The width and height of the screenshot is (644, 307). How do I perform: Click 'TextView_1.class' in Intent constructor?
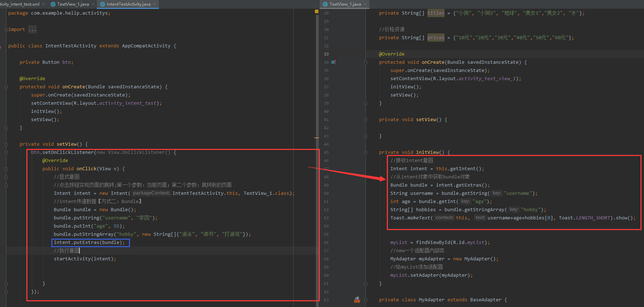coord(266,193)
